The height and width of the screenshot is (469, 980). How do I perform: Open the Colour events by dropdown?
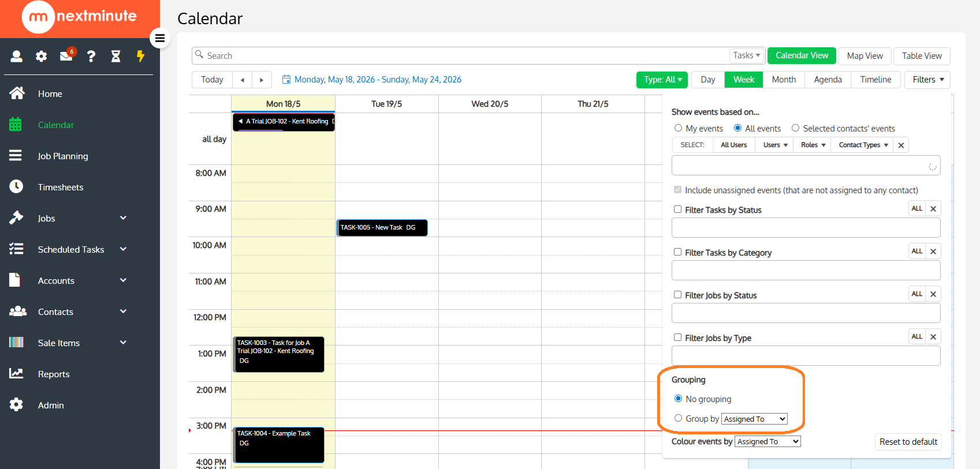767,441
